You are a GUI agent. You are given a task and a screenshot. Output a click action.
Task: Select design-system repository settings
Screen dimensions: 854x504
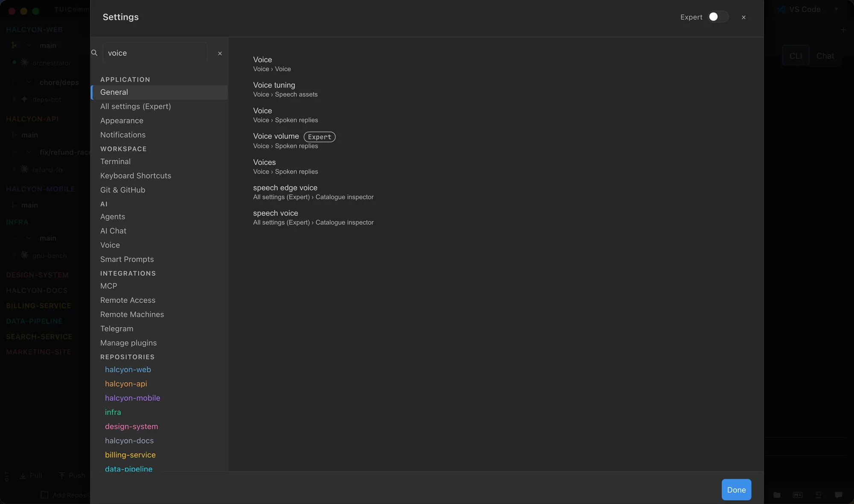(159, 426)
